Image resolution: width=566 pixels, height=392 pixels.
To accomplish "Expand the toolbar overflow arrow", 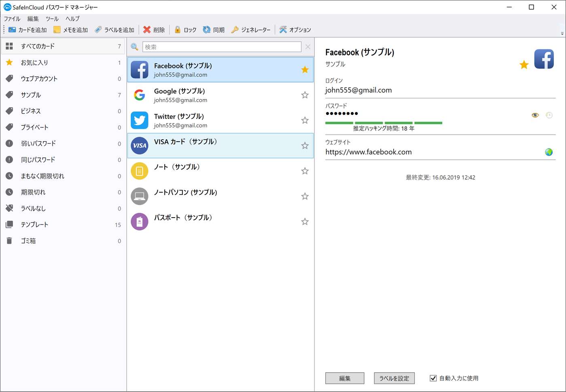I will [562, 34].
